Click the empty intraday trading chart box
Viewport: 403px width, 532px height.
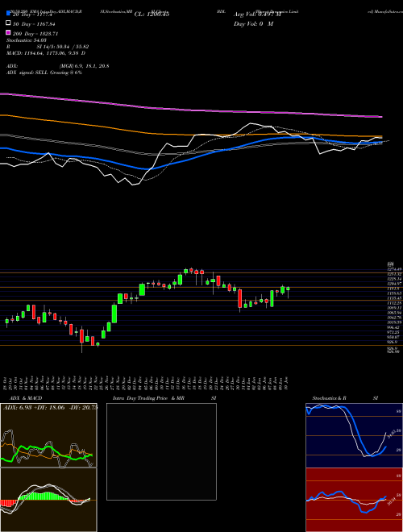coord(161,451)
